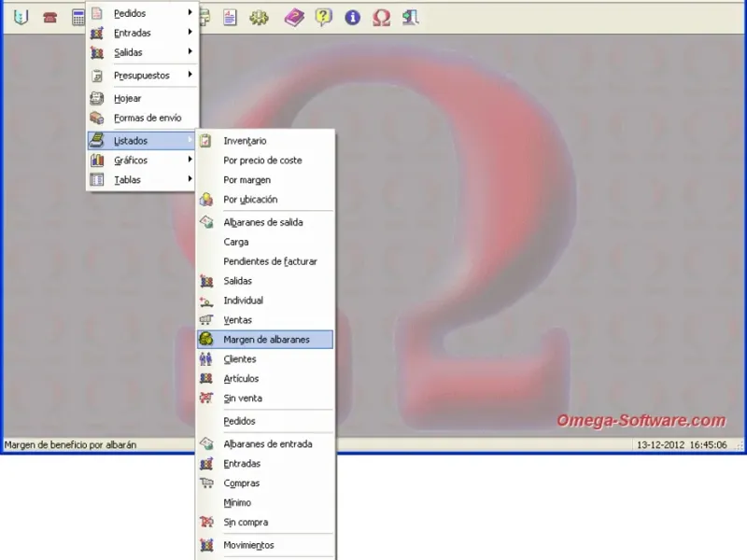747x560 pixels.
Task: Choose Carga from the Listados submenu
Action: click(x=265, y=242)
